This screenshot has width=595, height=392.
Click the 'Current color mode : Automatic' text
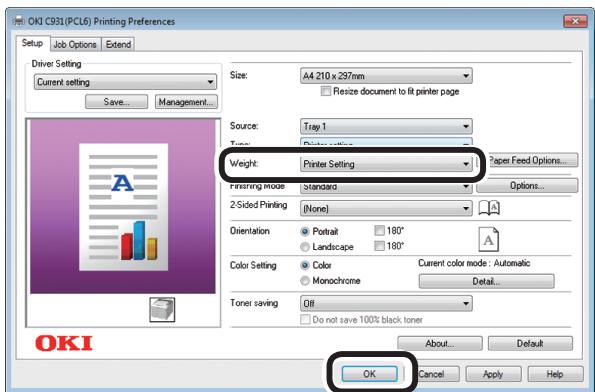point(474,263)
